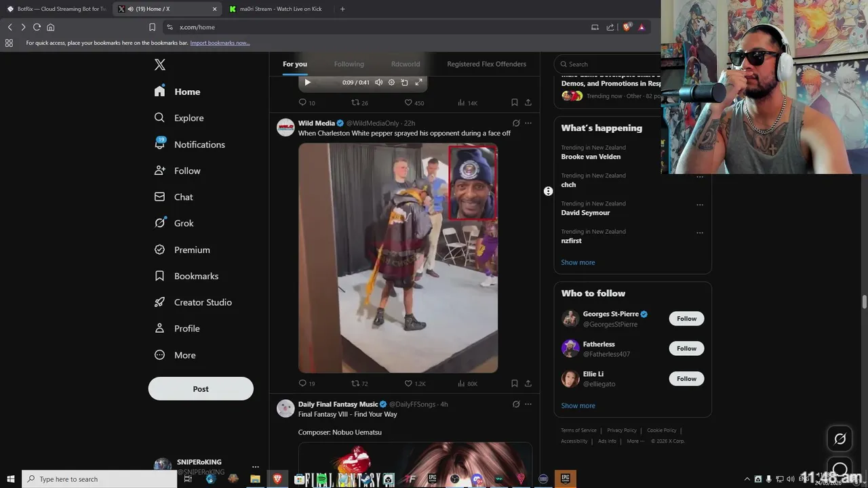This screenshot has height=488, width=868.
Task: Bookmark the Wild Media post
Action: click(x=514, y=384)
